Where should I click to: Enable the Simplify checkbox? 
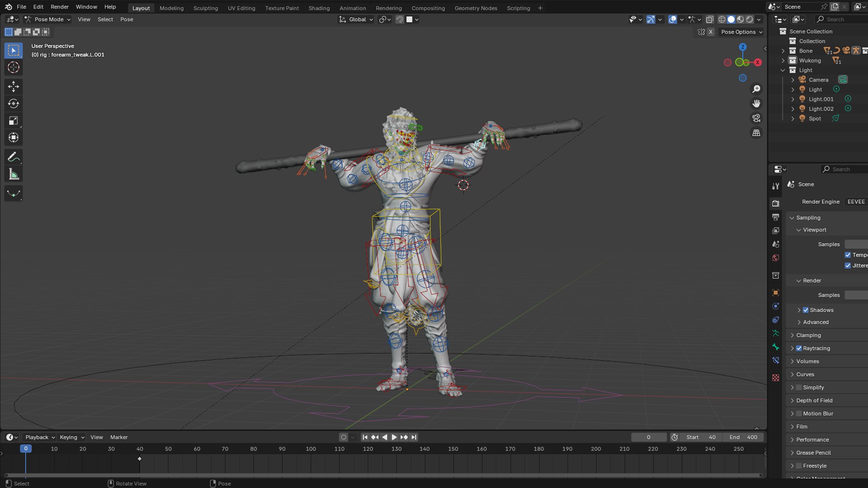pyautogui.click(x=799, y=388)
